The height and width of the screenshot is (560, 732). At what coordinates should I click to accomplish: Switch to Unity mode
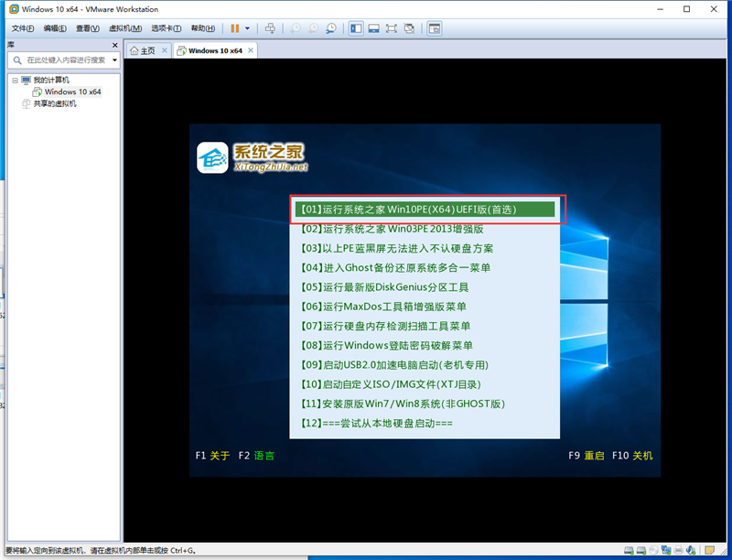pos(409,28)
